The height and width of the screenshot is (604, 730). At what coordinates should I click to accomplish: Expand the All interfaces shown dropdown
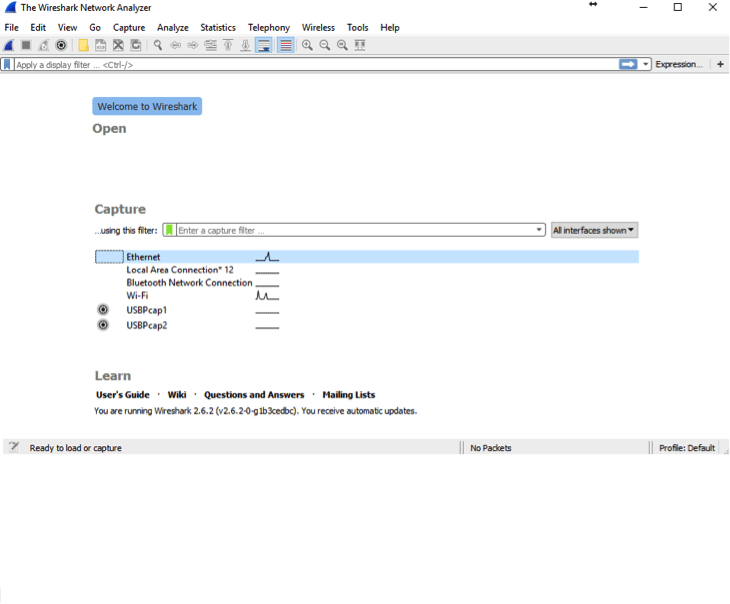(594, 230)
